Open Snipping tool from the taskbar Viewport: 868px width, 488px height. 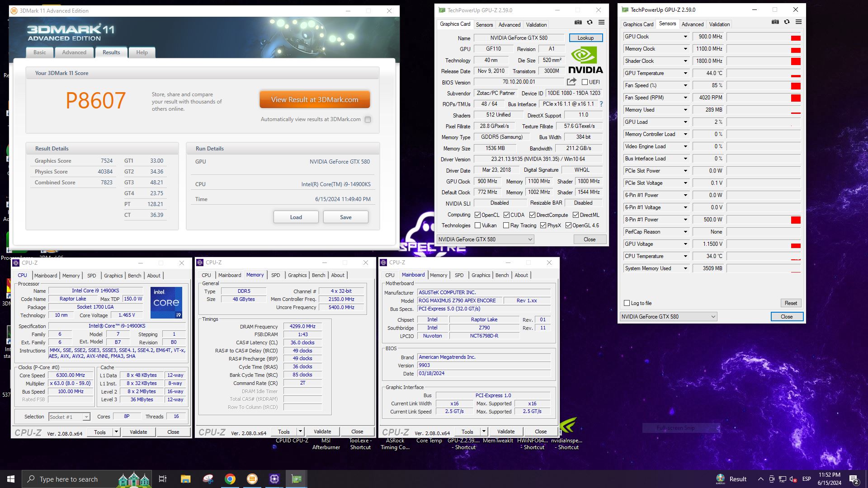(x=208, y=479)
